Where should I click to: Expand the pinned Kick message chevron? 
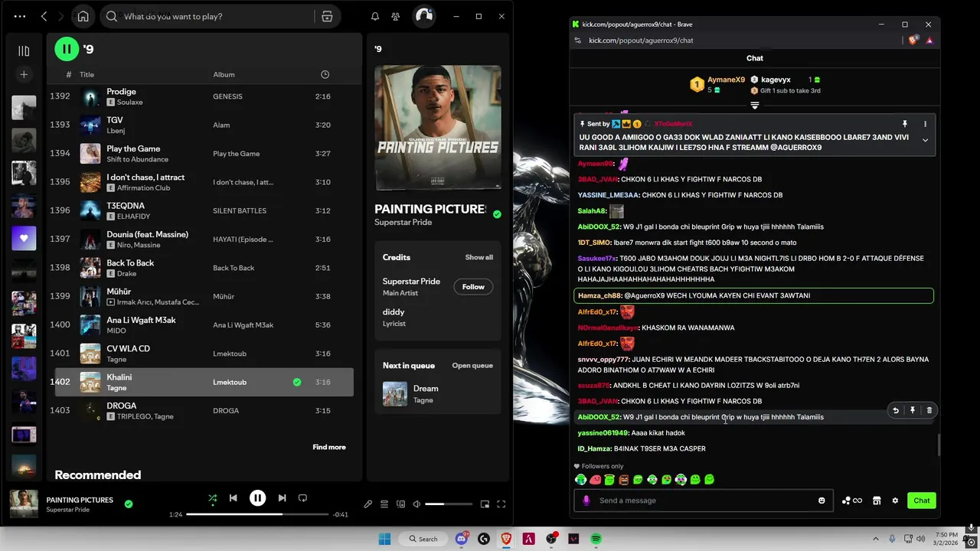tap(925, 140)
